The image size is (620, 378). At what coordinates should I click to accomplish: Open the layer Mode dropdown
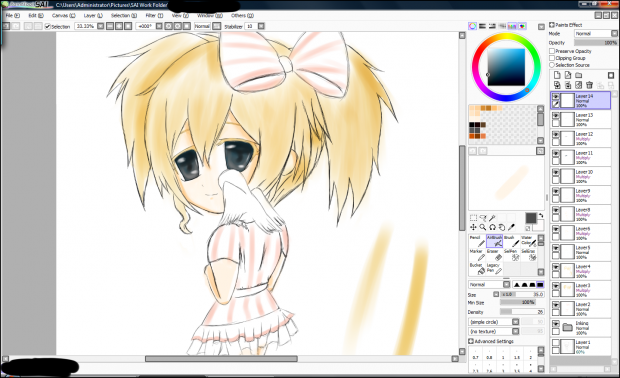coord(596,34)
